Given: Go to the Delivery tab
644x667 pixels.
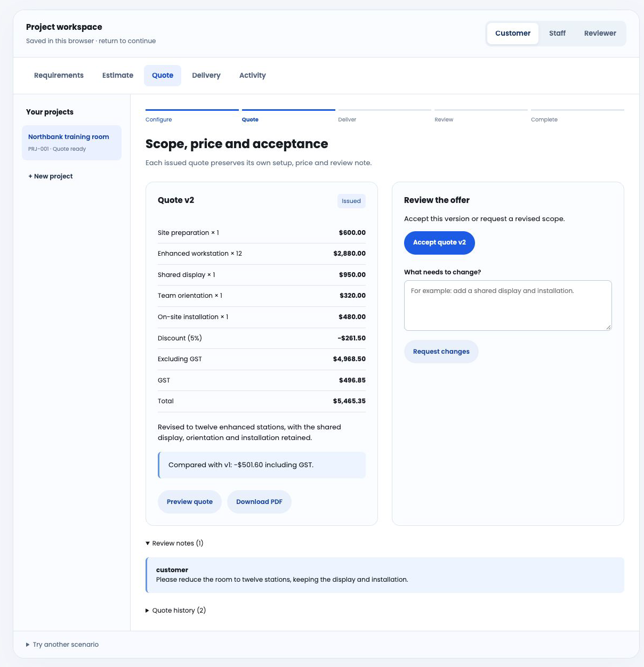Looking at the screenshot, I should tap(206, 76).
